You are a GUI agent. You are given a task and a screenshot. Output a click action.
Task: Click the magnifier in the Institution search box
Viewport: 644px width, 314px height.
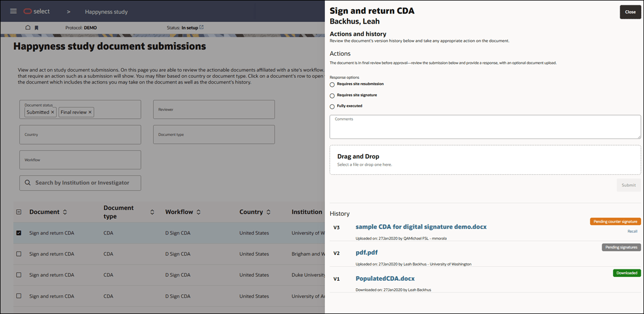pos(27,183)
